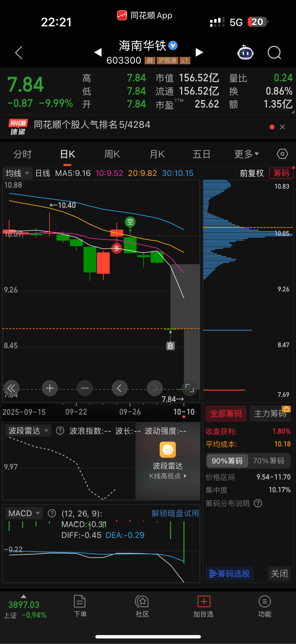Open MACD help question mark
Viewport: 296px width, 644px height.
(52, 513)
